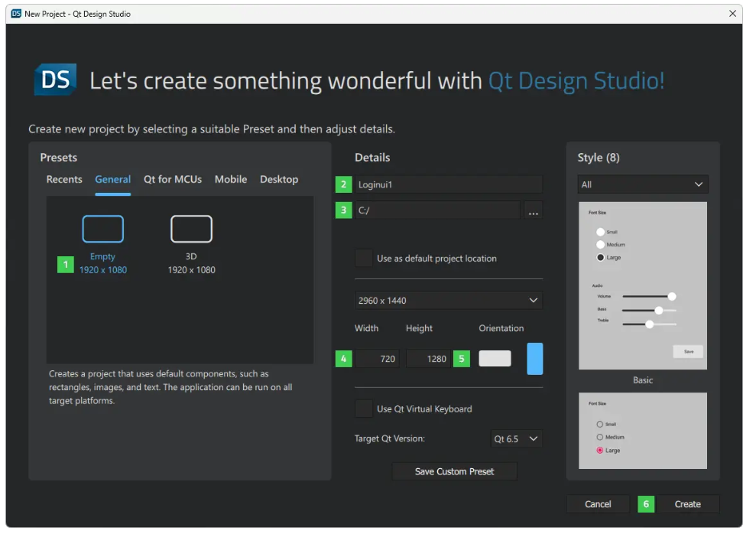Click the project location field C:/
This screenshot has width=756, height=534.
[x=438, y=210]
